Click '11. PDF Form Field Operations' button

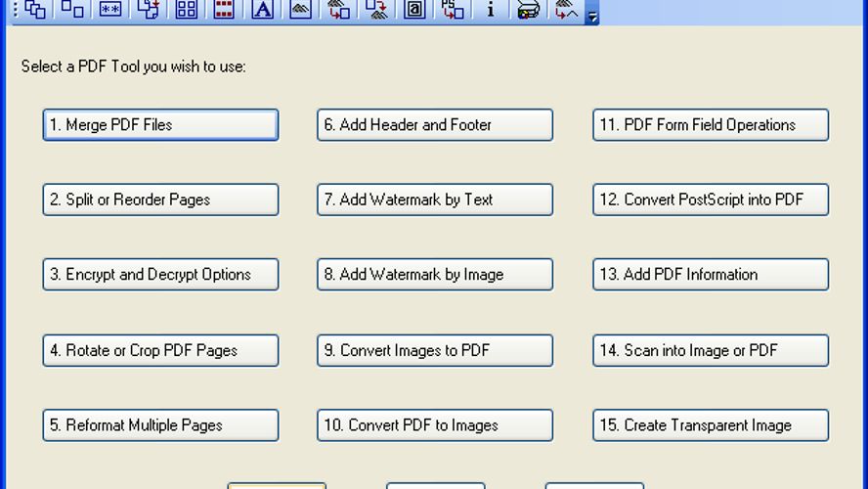[711, 124]
